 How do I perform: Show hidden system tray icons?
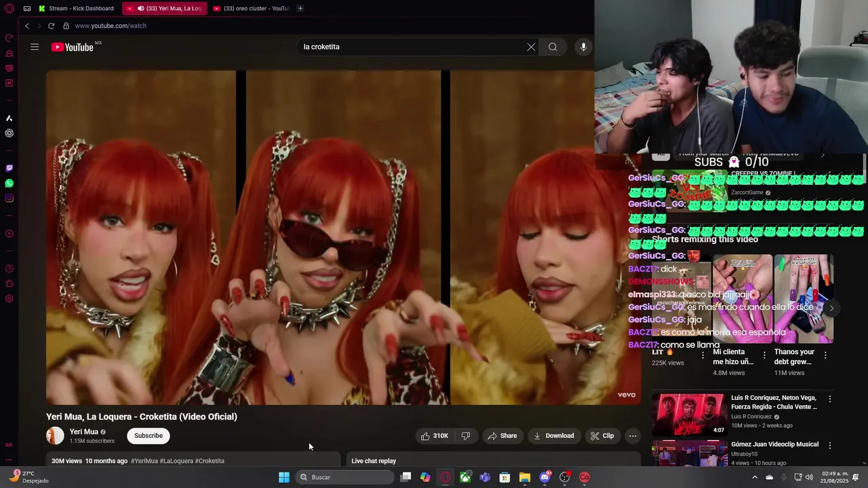pos(755,477)
